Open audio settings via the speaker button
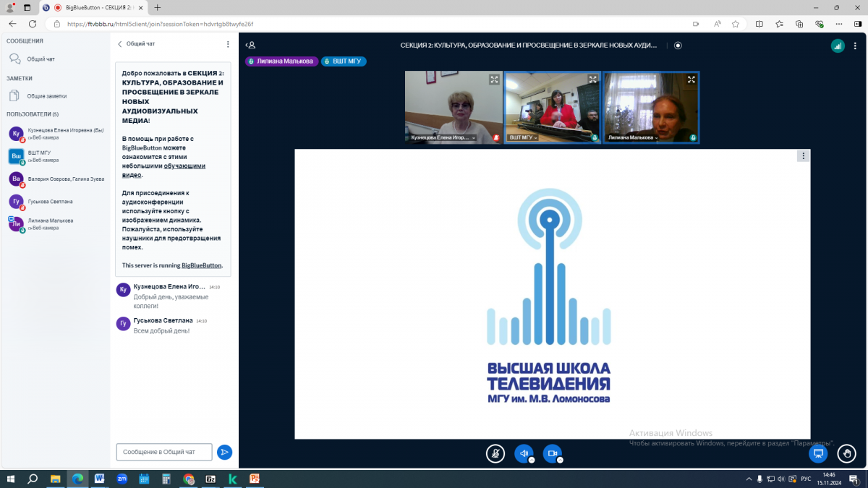868x488 pixels. pos(524,453)
